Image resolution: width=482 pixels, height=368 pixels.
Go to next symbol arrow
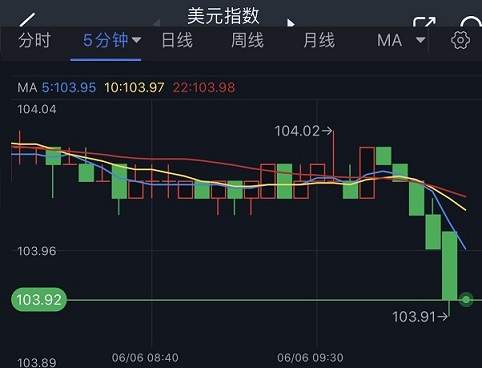click(291, 23)
